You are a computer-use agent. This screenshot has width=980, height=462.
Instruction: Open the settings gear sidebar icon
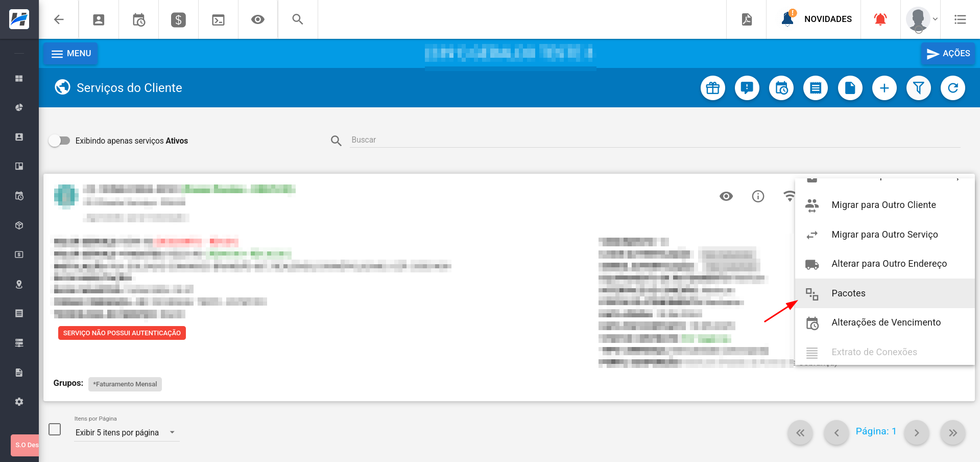pos(19,402)
